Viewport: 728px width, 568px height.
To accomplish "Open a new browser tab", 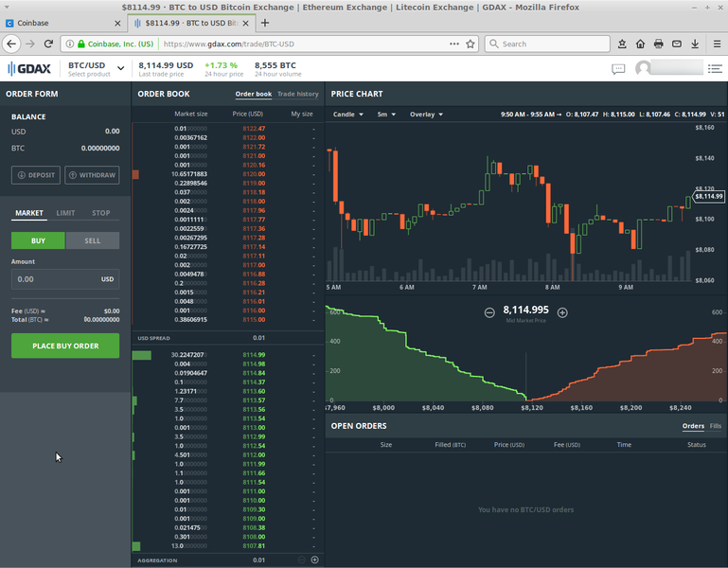I will click(x=265, y=23).
